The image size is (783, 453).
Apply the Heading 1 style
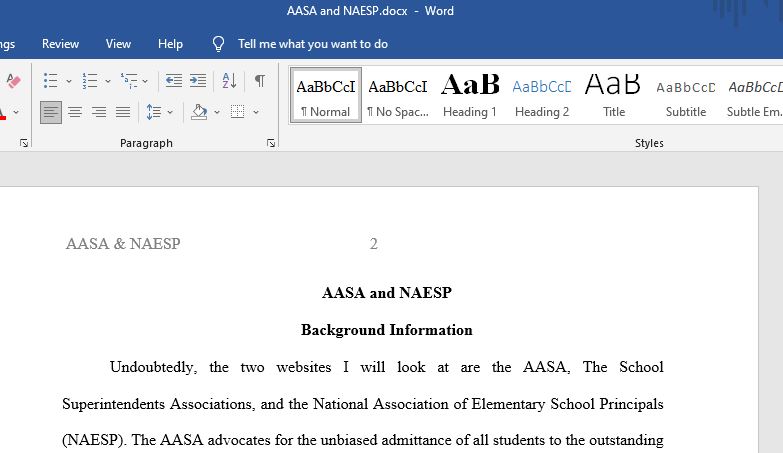point(470,95)
